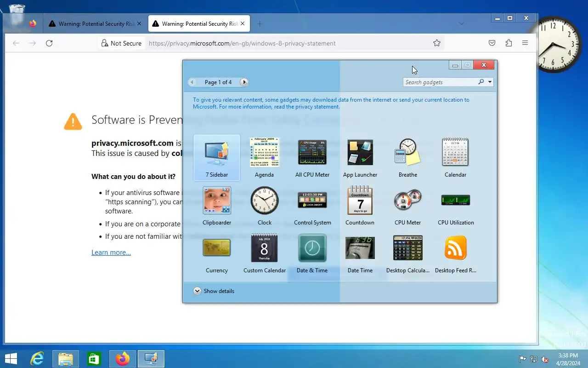Switch to Firefox on taskbar

pos(123,358)
